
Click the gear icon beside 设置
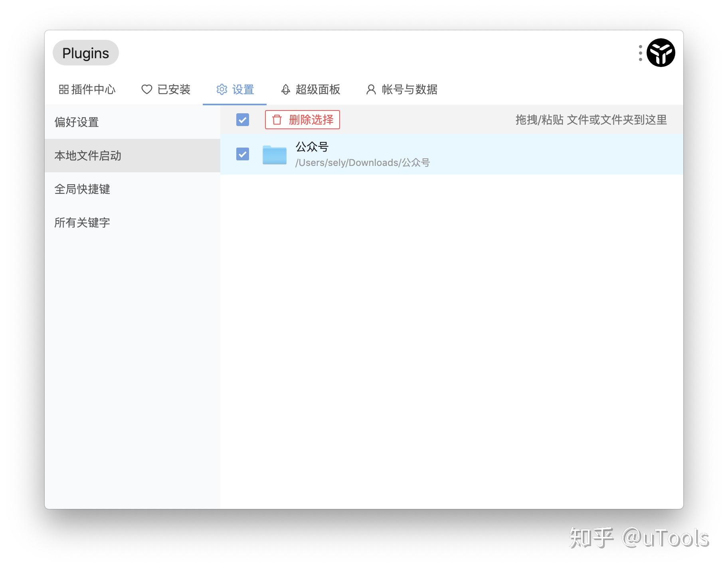[x=222, y=90]
